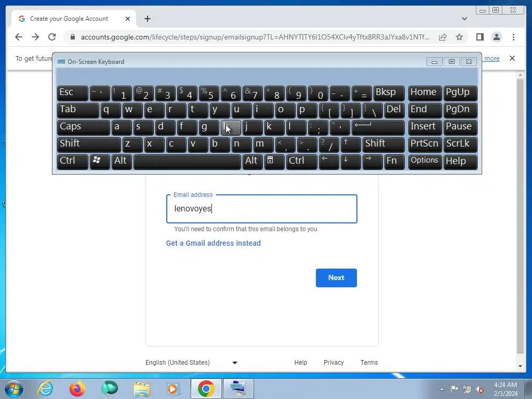Image resolution: width=532 pixels, height=399 pixels.
Task: Click the Help key on On-Screen Keyboard
Action: tap(460, 161)
